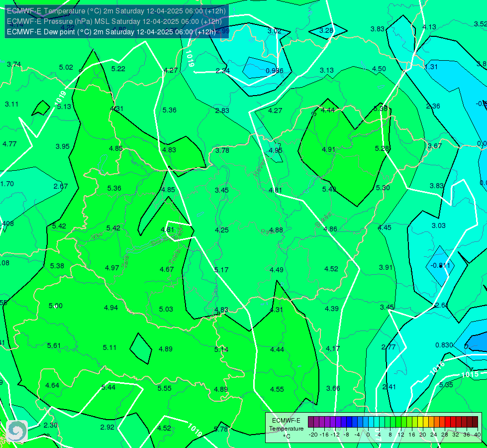Click the Heves county label on the map

point(260,169)
